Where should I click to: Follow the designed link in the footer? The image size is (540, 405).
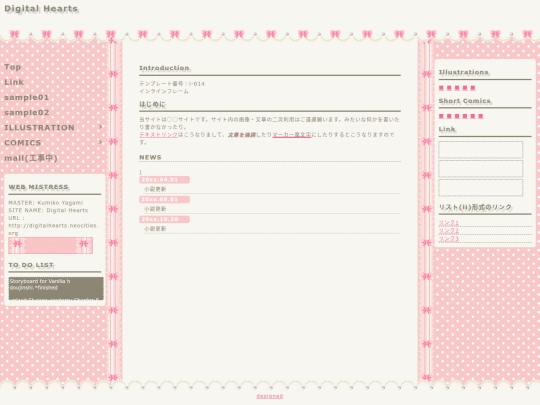tap(270, 396)
